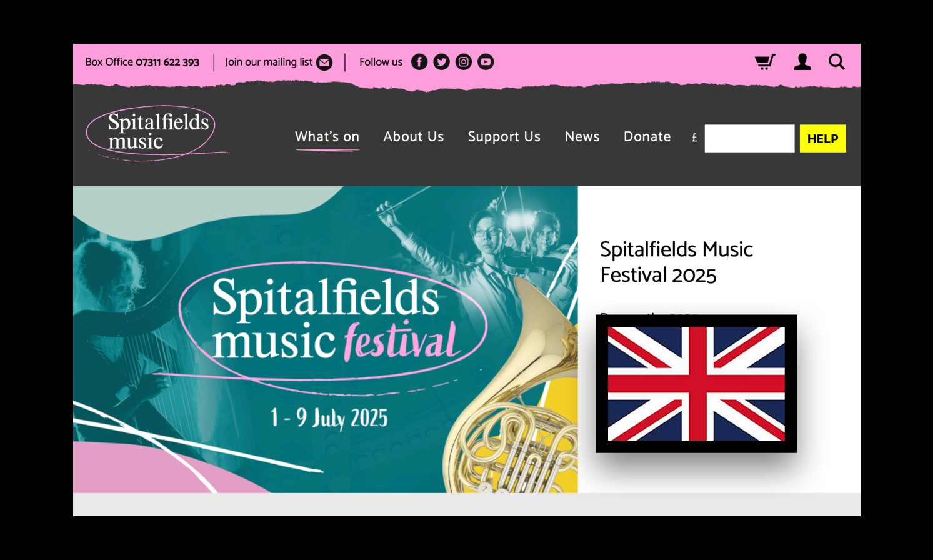Open the Donate page
The height and width of the screenshot is (560, 933).
click(647, 137)
